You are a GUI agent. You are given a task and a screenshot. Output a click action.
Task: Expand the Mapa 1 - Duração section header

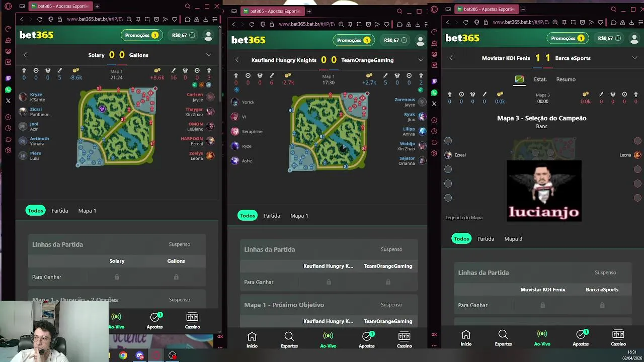[x=117, y=300]
